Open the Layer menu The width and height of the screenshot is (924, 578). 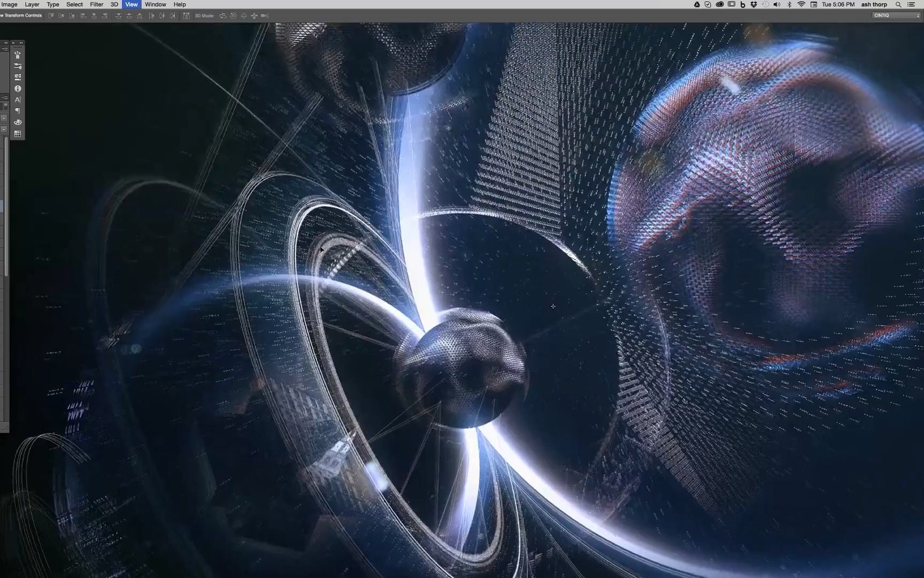coord(32,4)
